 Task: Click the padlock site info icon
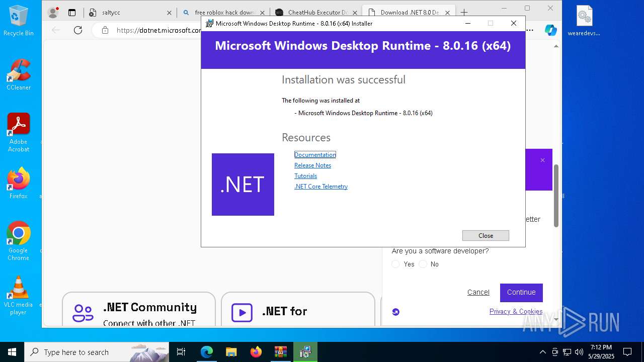105,30
